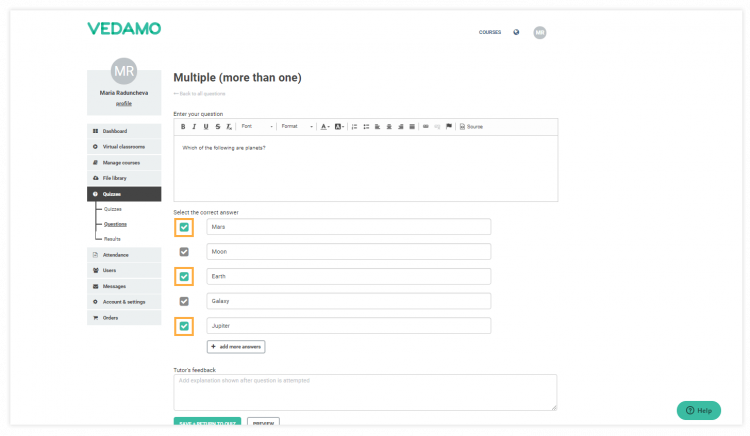Screen dimensions: 750x436
Task: Open the Questions submenu entry
Action: pyautogui.click(x=115, y=224)
